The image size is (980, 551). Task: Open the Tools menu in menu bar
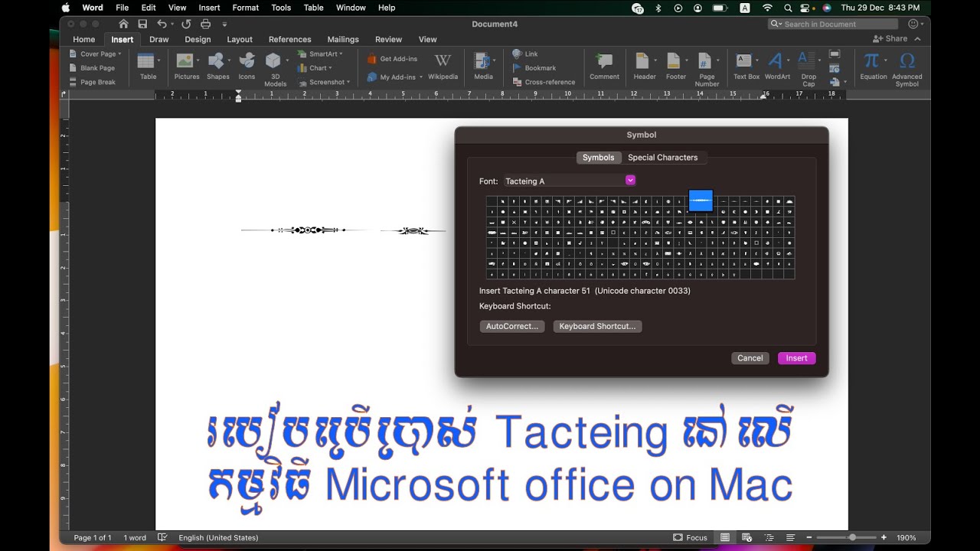pos(281,8)
